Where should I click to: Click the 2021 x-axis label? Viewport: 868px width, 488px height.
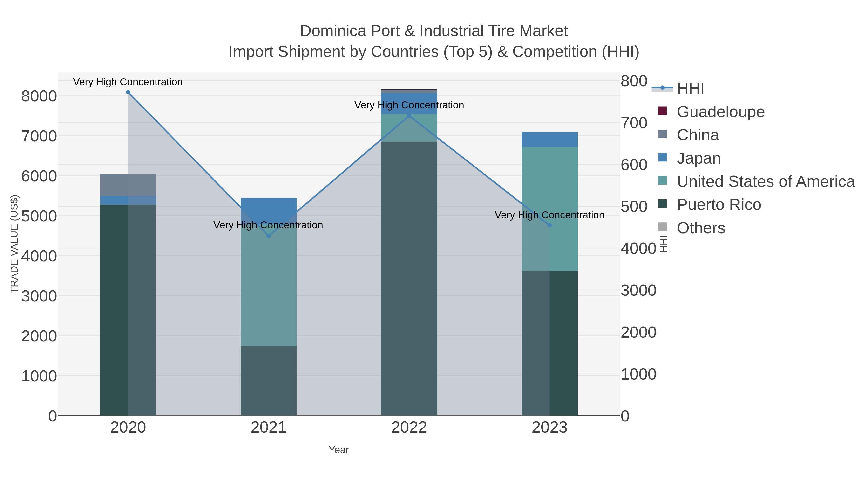pyautogui.click(x=269, y=428)
